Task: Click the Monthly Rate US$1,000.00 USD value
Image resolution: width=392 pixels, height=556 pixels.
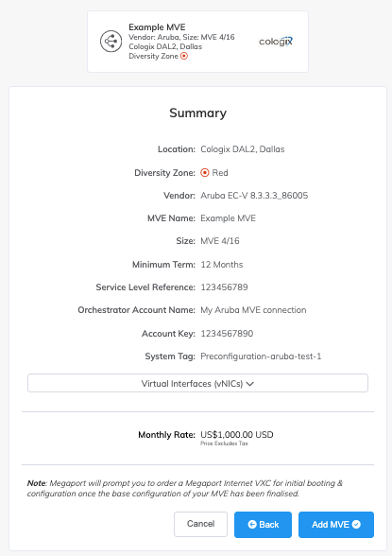Action: point(237,435)
